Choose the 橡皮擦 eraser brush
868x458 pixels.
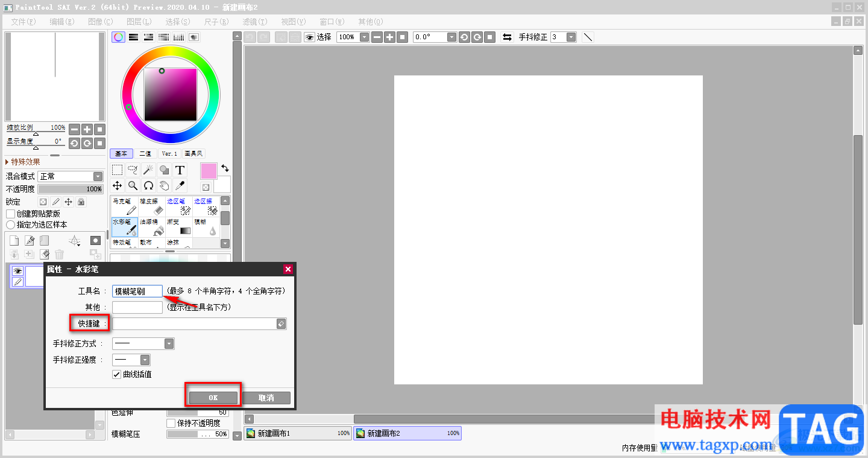point(152,206)
